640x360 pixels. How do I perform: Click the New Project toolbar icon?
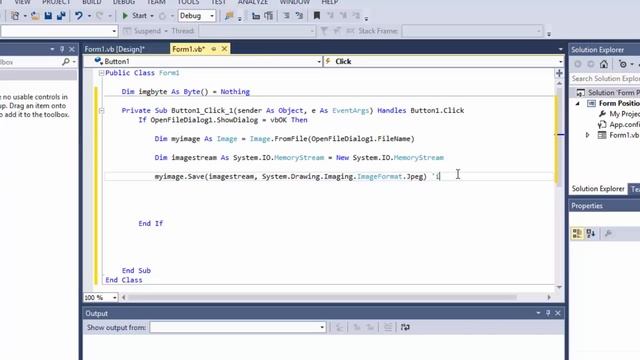[x=15, y=16]
